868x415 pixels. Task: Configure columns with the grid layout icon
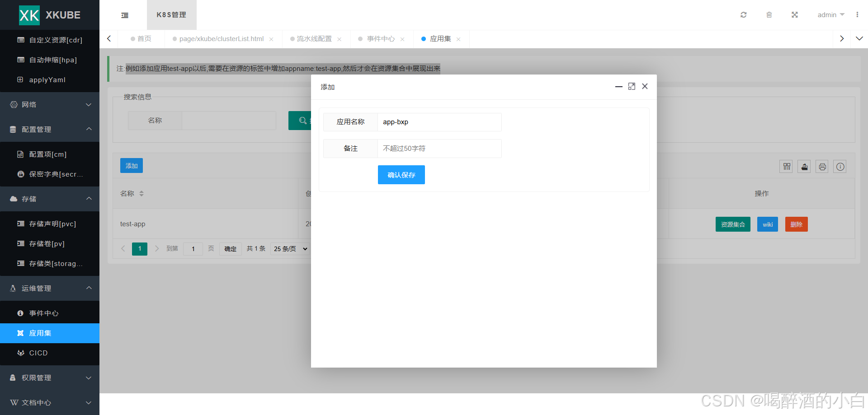tap(786, 166)
